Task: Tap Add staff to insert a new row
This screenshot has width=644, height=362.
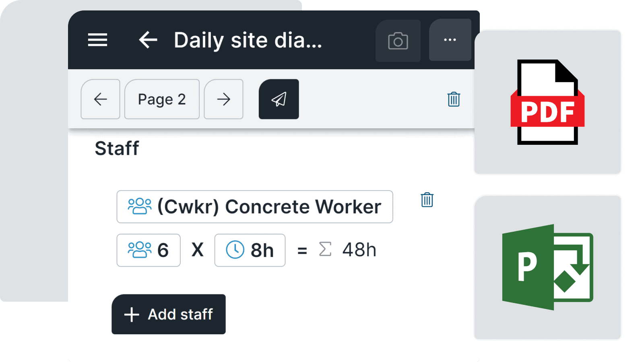Action: [168, 315]
